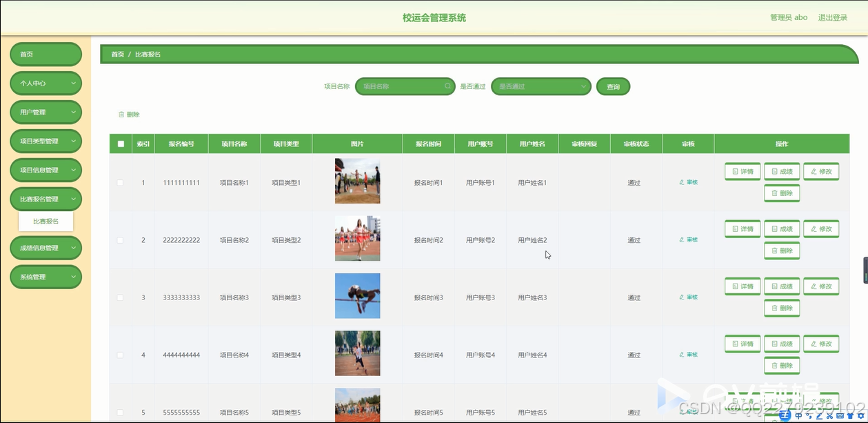Click 删除 for 项目名称3 row
868x423 pixels.
782,308
